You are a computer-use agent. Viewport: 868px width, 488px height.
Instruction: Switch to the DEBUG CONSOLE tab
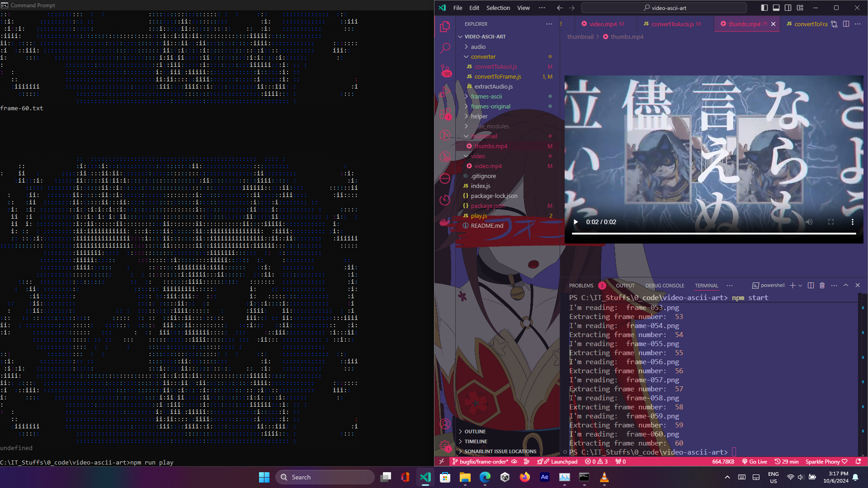(x=664, y=286)
